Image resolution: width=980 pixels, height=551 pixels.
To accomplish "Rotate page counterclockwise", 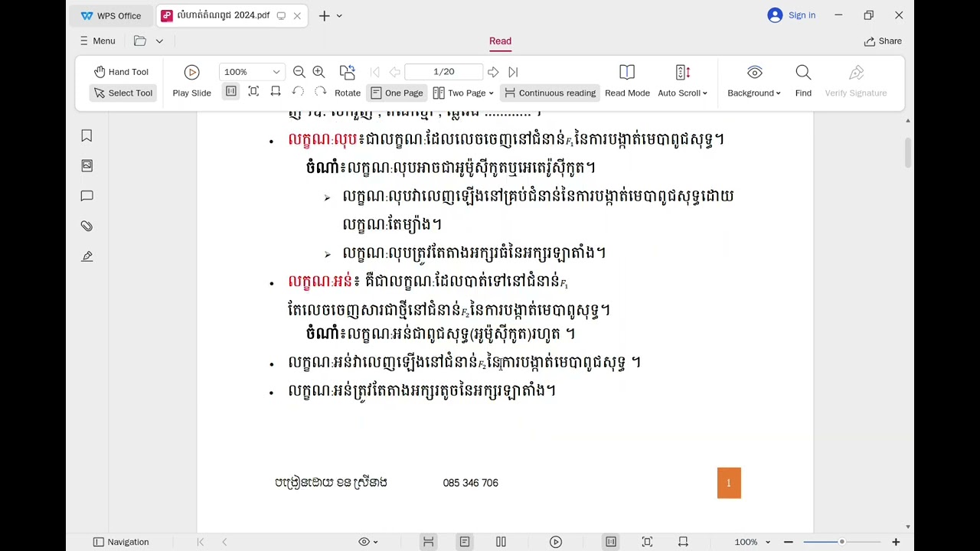I will pos(299,92).
